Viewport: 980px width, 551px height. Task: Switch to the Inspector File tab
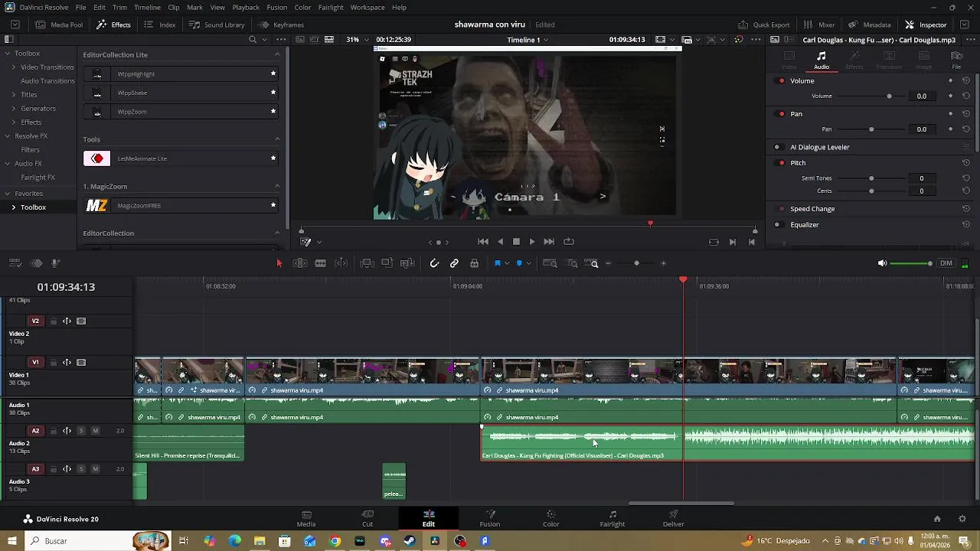(956, 60)
